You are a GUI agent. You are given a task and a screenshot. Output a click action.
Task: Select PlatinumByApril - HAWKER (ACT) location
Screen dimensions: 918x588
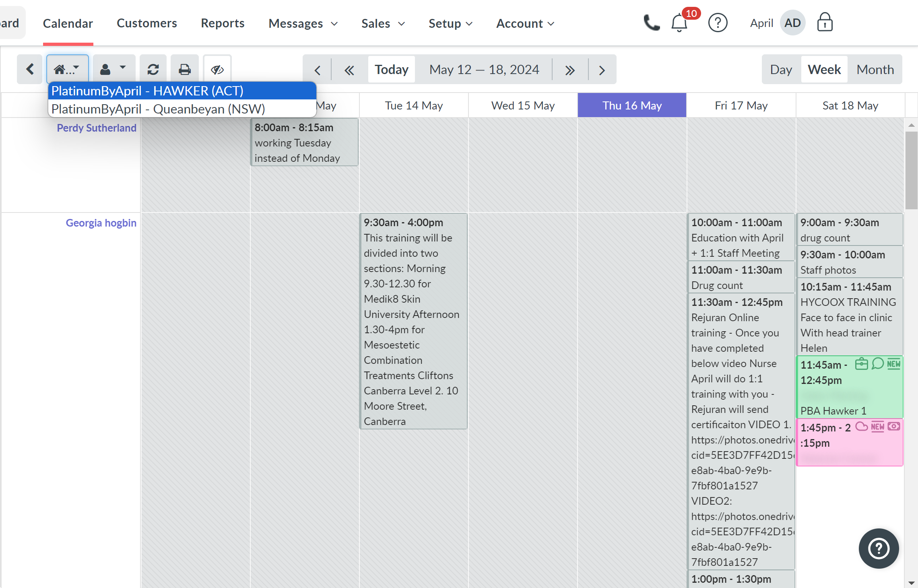tap(182, 91)
